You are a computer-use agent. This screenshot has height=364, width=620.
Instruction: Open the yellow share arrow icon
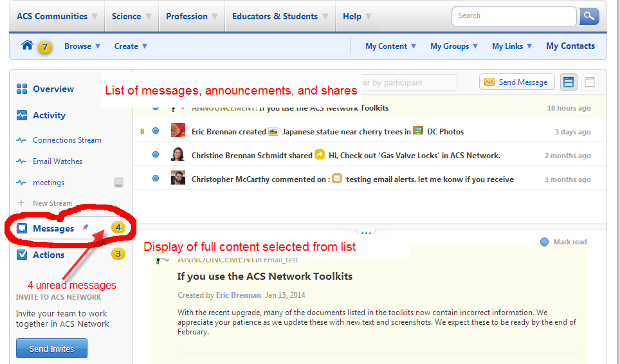[320, 155]
